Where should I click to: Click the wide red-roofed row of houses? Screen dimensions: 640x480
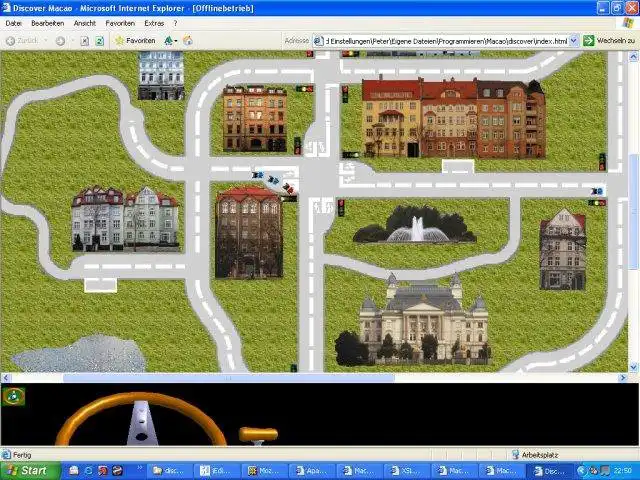pos(453,118)
